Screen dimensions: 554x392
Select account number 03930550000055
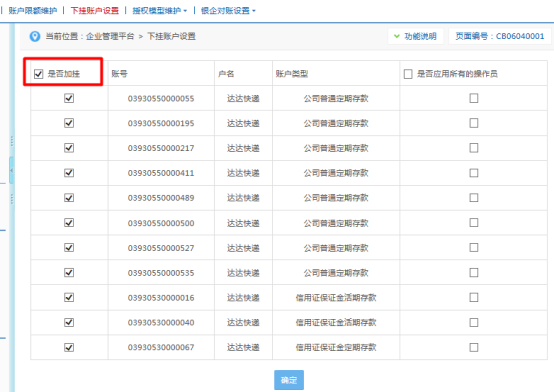(161, 98)
